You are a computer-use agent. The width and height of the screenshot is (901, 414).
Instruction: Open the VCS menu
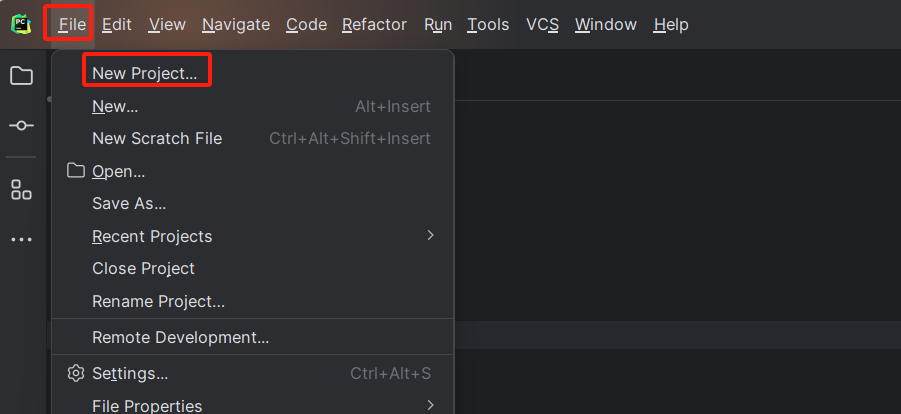(542, 24)
